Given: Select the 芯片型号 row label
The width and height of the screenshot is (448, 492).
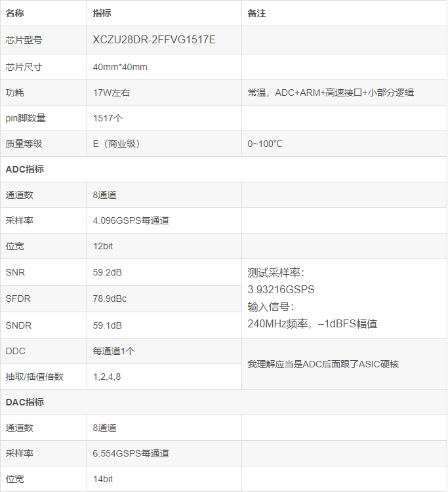Looking at the screenshot, I should point(24,40).
